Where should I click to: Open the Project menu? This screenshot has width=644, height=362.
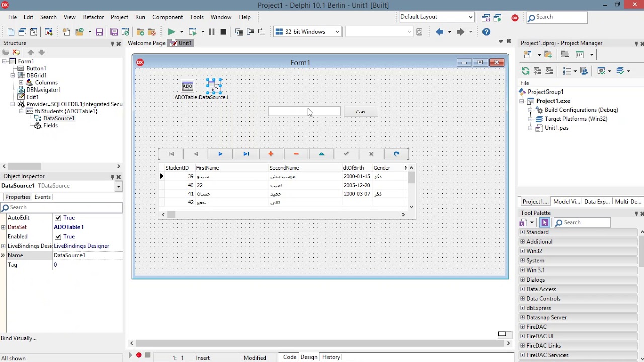point(119,17)
